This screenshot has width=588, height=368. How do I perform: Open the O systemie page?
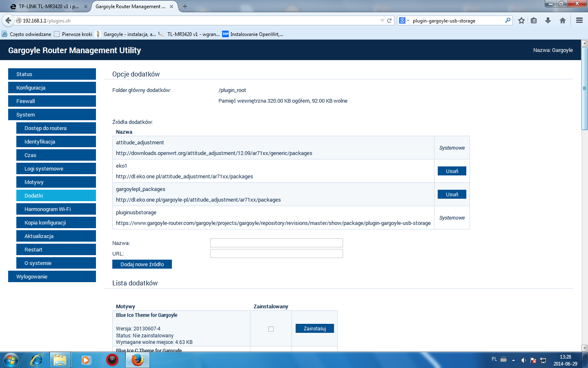click(56, 263)
